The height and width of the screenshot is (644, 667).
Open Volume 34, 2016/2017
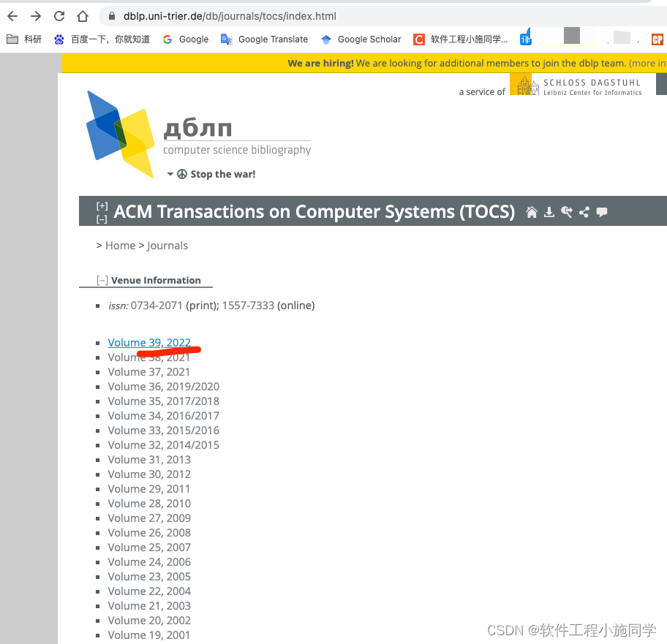click(164, 416)
